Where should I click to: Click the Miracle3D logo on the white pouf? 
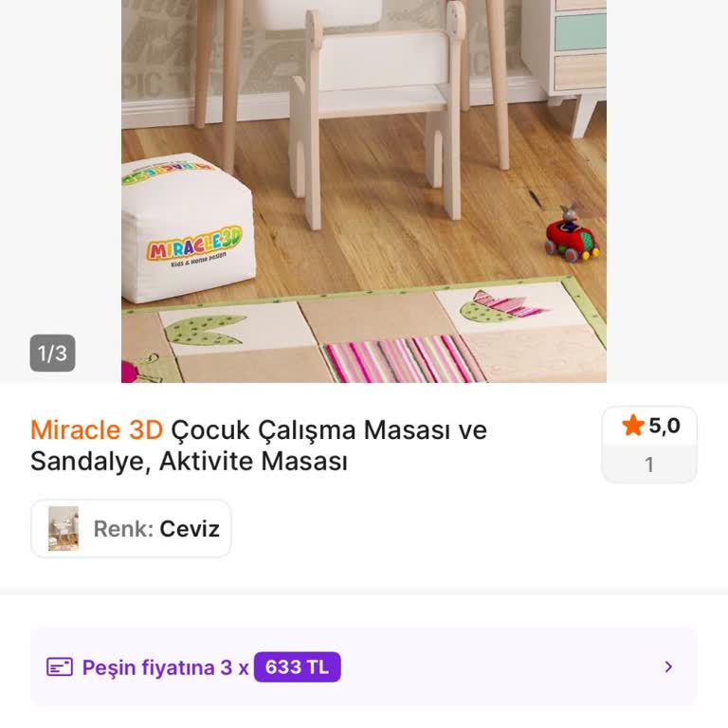194,245
